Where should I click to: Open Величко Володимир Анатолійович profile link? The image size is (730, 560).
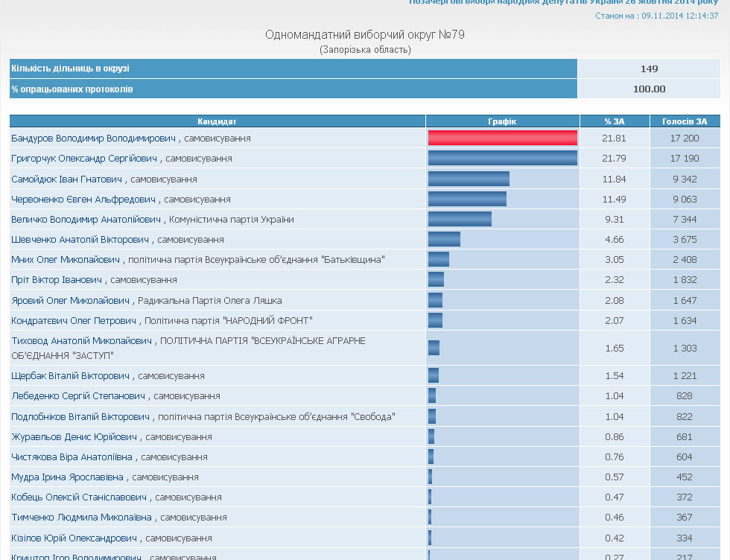[86, 219]
